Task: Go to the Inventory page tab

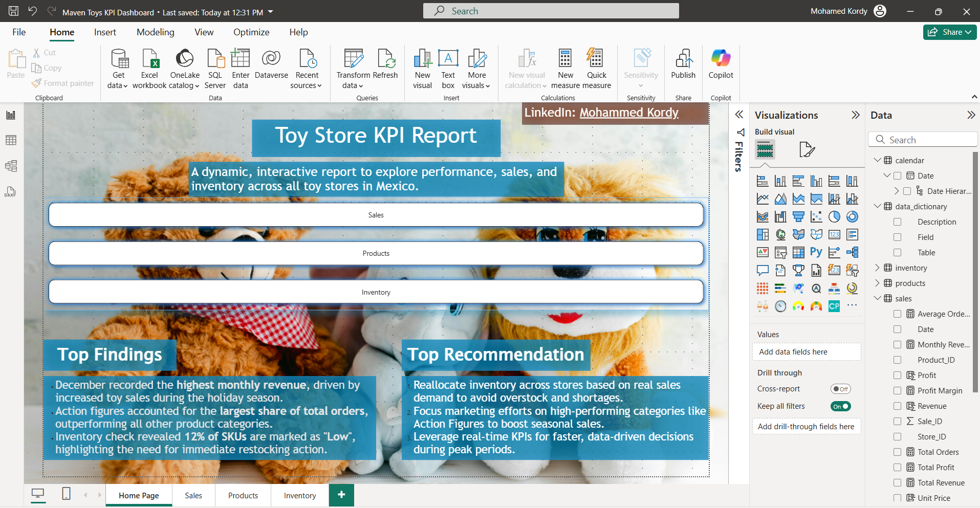Action: click(x=300, y=495)
